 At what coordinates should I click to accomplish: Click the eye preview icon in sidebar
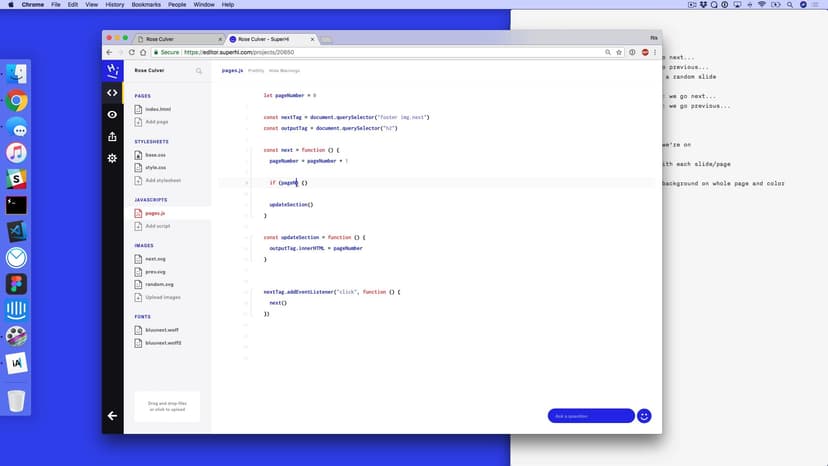point(112,114)
